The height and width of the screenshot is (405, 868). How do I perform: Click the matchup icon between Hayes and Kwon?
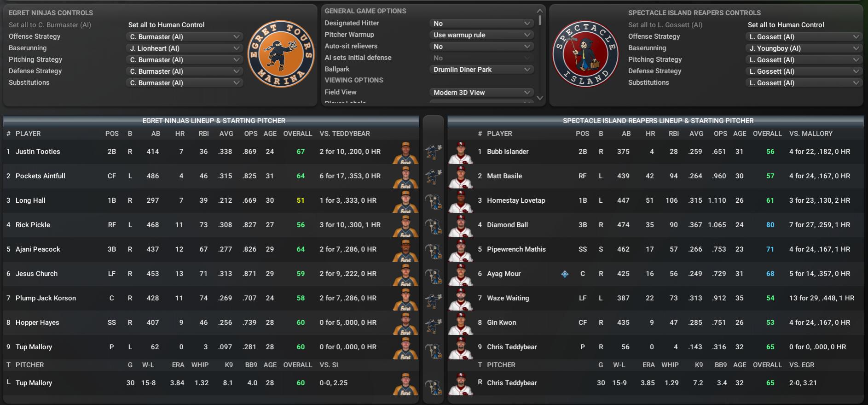click(433, 325)
